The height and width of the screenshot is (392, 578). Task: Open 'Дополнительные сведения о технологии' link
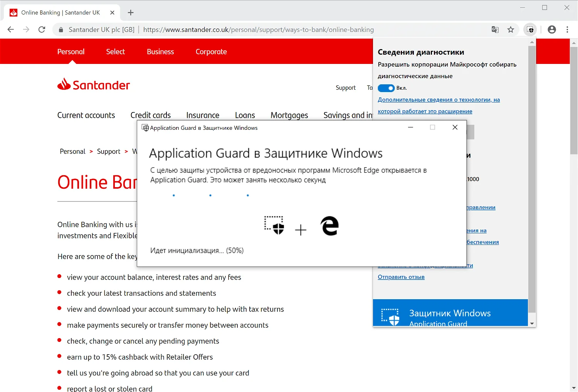(439, 106)
